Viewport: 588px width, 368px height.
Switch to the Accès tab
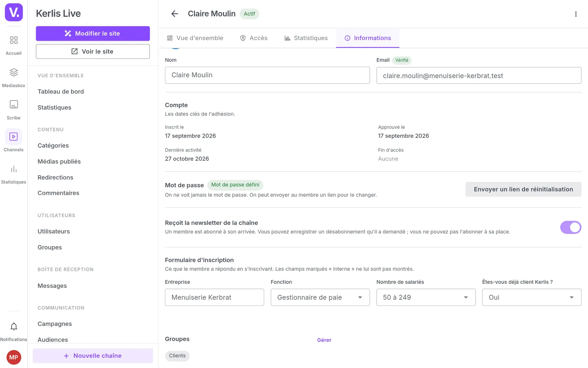click(254, 38)
